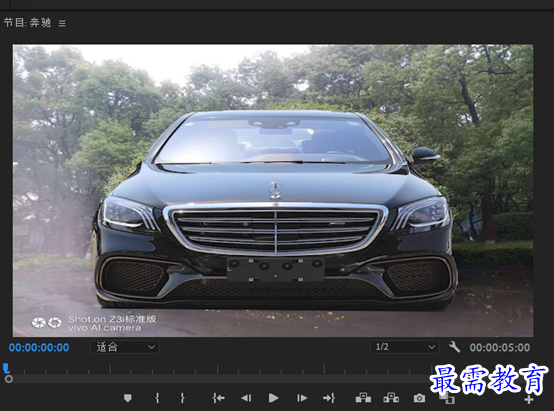Click the blue playhead on time ruler
This screenshot has height=411, width=554.
pos(6,369)
